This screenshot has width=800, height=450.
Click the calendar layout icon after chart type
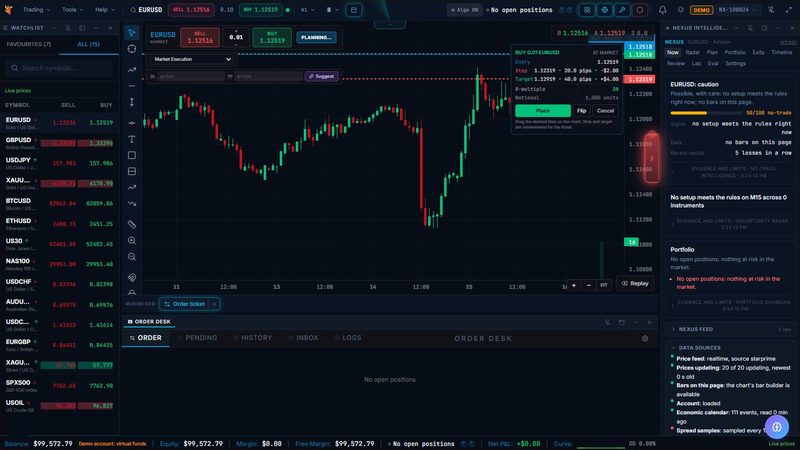[354, 10]
